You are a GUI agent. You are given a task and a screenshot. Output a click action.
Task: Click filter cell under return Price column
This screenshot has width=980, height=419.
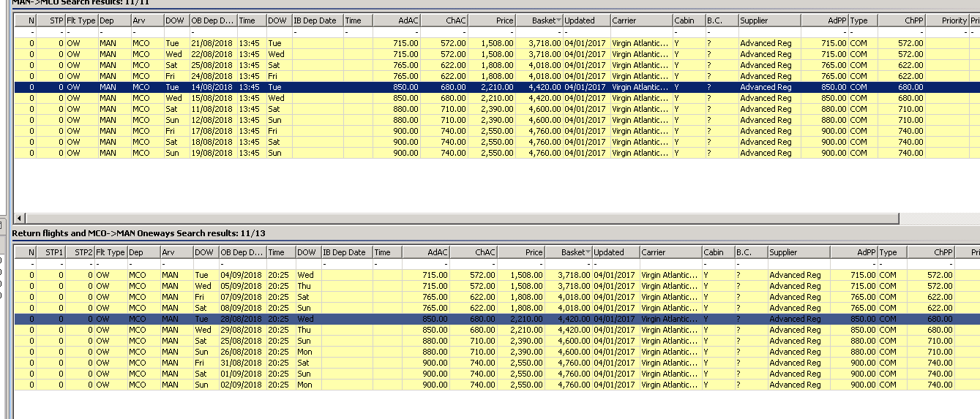521,264
